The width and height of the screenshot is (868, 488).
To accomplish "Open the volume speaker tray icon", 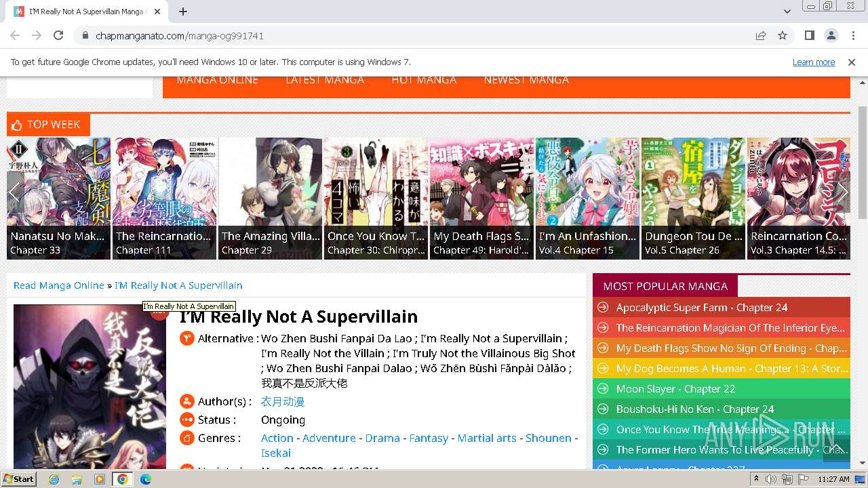I will coord(771,479).
